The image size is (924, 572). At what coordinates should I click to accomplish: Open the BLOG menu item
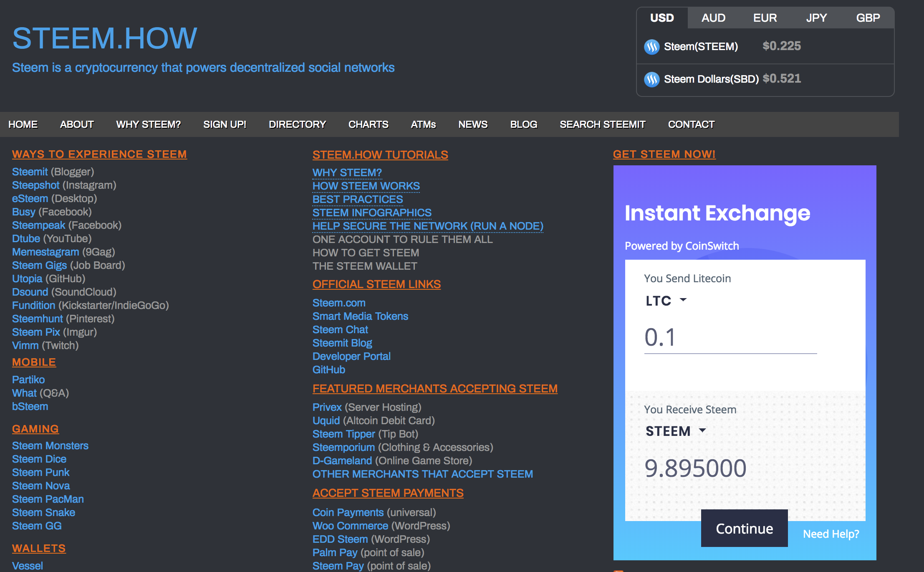pos(524,124)
